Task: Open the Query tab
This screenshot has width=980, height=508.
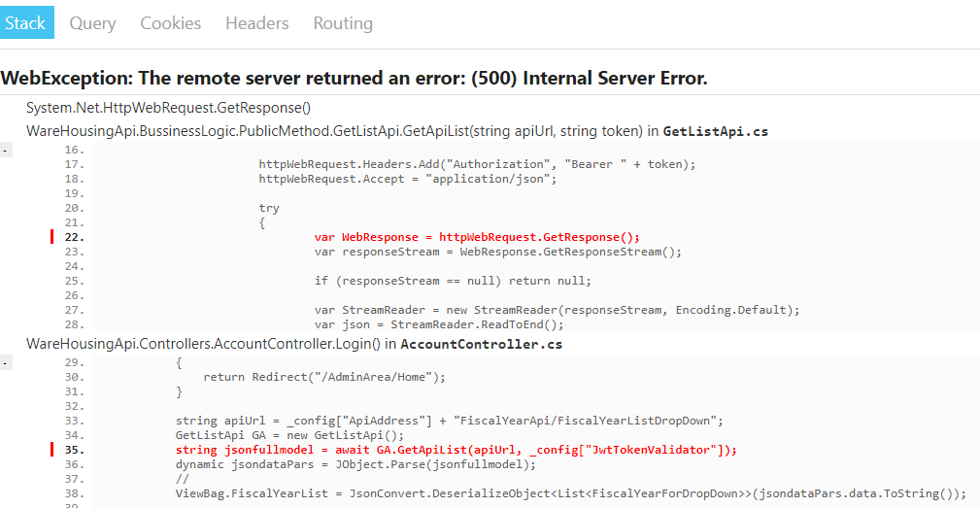Action: (x=92, y=23)
